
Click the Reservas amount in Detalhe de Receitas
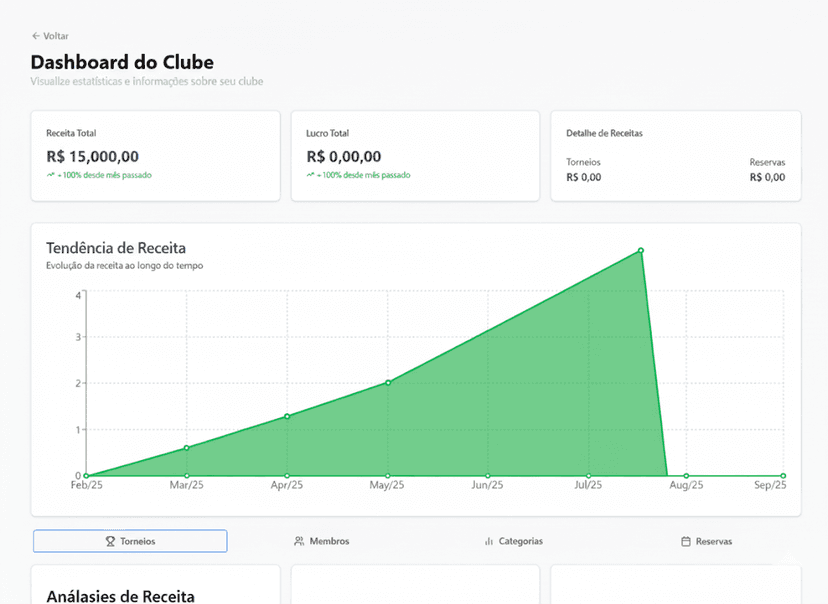tap(767, 178)
